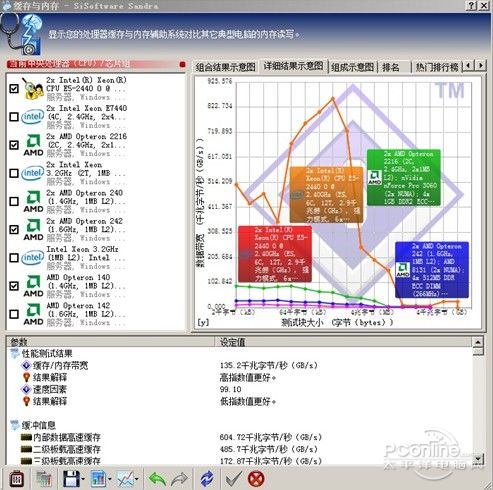Click the 485.7 GB/s cache value

(x=269, y=449)
